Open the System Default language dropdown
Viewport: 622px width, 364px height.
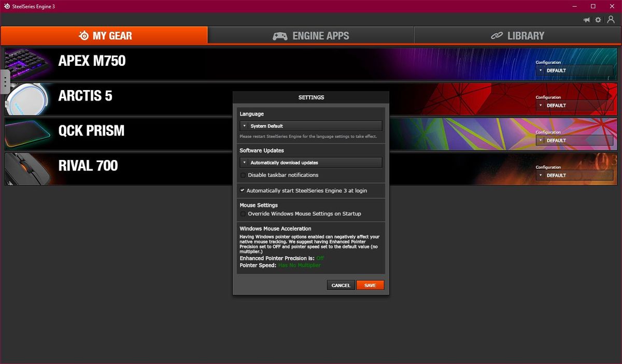point(310,125)
